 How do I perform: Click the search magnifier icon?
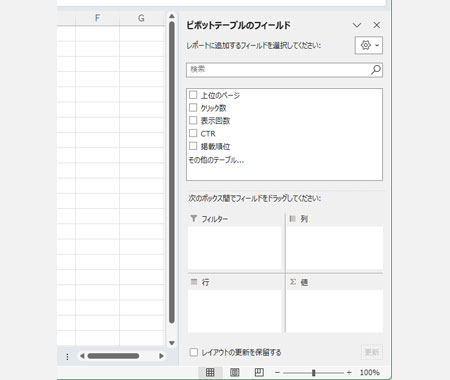pyautogui.click(x=376, y=70)
